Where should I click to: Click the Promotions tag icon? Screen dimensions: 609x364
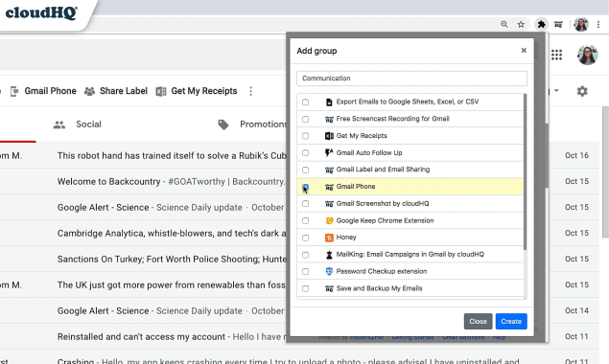pyautogui.click(x=223, y=125)
